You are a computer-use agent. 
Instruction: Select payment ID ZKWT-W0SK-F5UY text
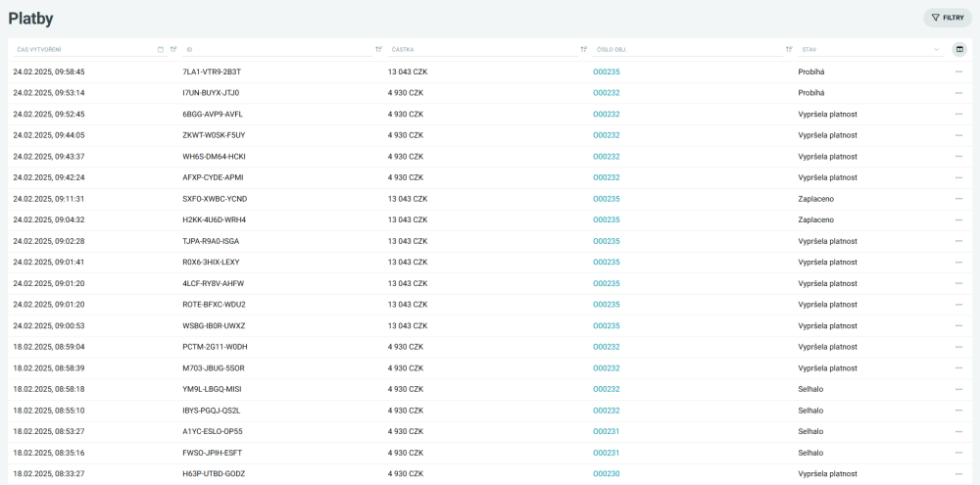213,135
